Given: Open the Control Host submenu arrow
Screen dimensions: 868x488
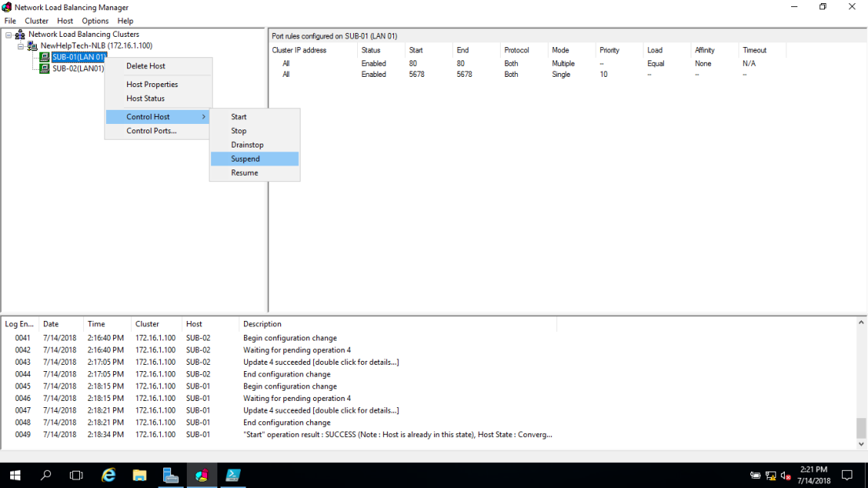Looking at the screenshot, I should [x=204, y=117].
